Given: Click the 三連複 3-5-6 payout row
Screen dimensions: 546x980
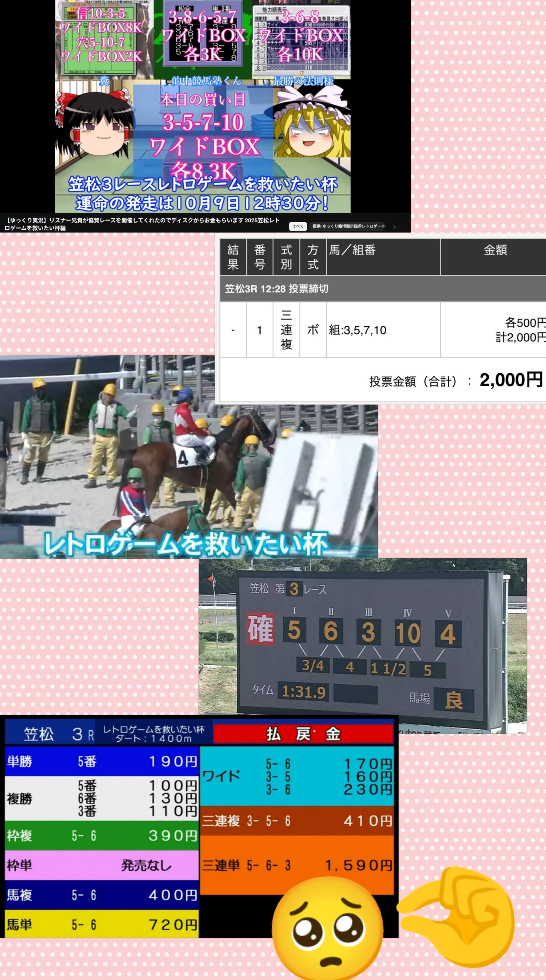Looking at the screenshot, I should [x=296, y=821].
